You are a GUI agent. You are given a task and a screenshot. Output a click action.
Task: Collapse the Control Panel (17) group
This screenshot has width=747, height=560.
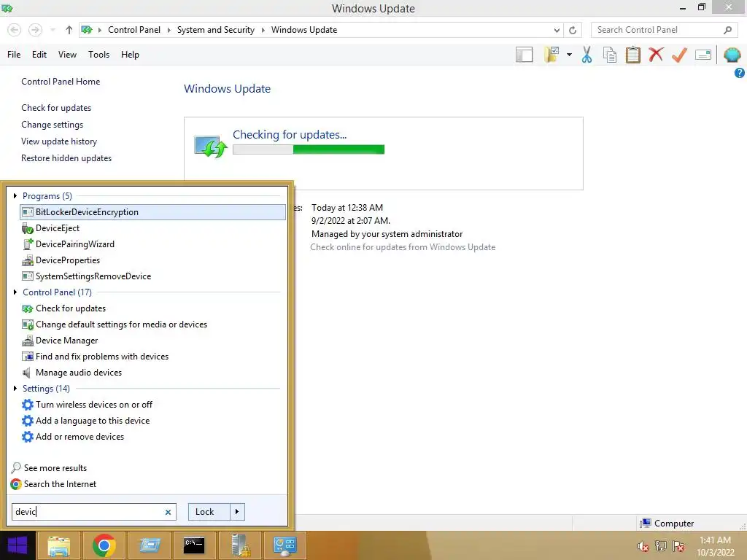coord(15,292)
